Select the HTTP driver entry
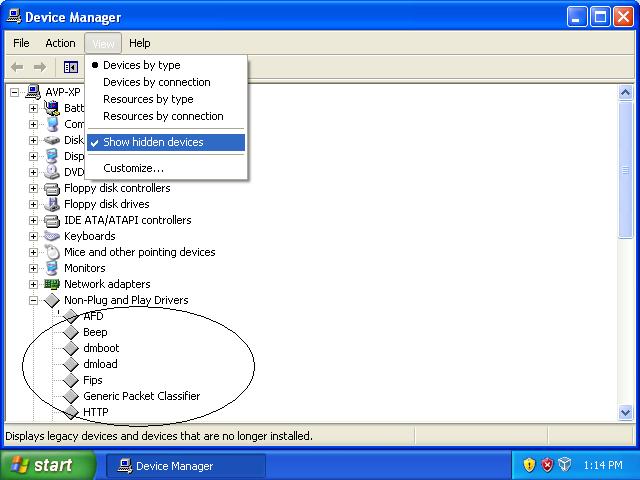Viewport: 640px width, 480px height. pos(96,412)
